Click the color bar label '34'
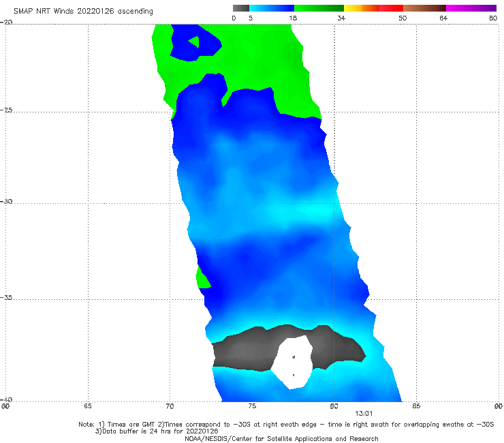This screenshot has height=443, width=504. click(341, 18)
